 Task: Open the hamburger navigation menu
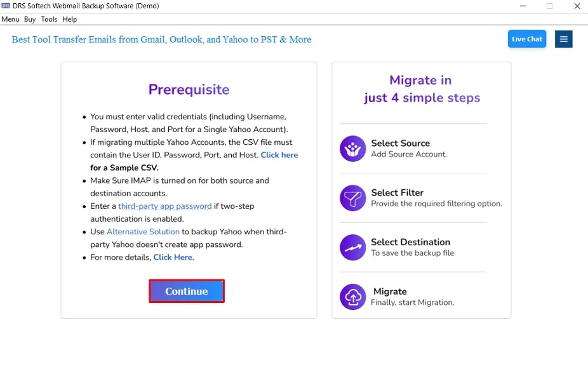(563, 39)
